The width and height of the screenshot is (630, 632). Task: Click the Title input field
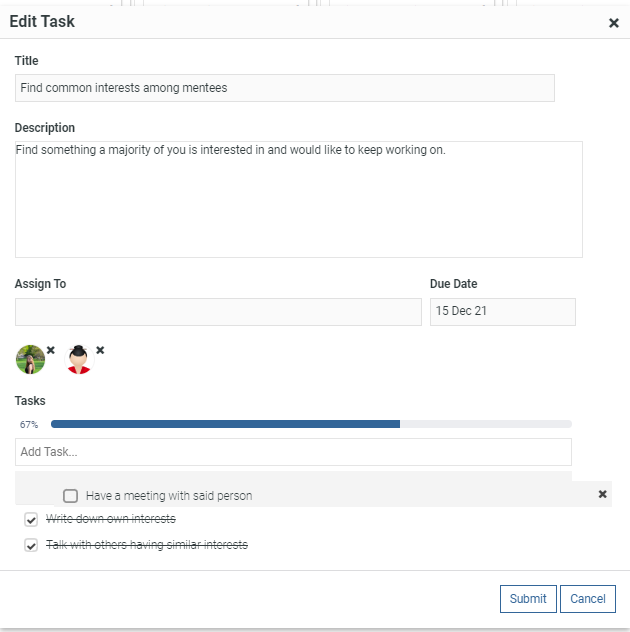click(x=285, y=88)
